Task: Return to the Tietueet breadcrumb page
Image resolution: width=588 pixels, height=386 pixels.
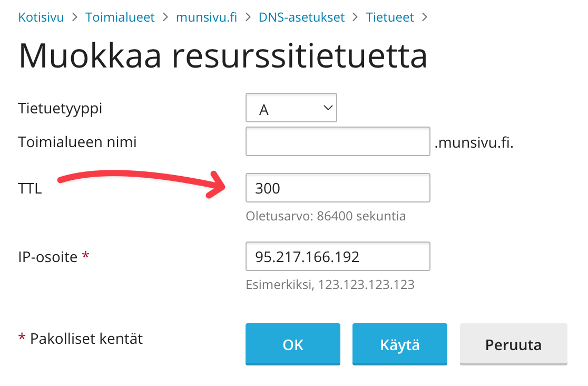Action: tap(389, 17)
